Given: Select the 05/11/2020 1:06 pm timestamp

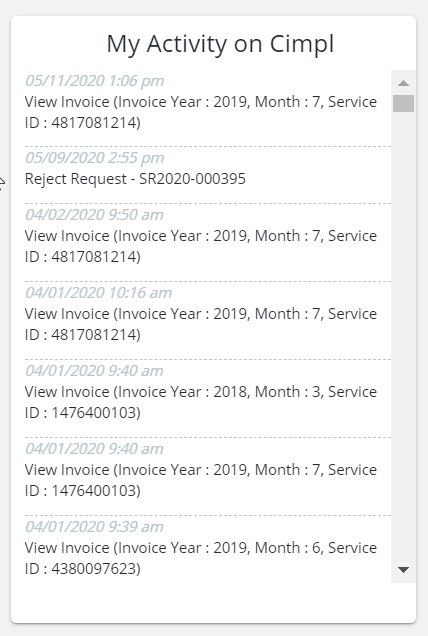Looking at the screenshot, I should pos(95,81).
